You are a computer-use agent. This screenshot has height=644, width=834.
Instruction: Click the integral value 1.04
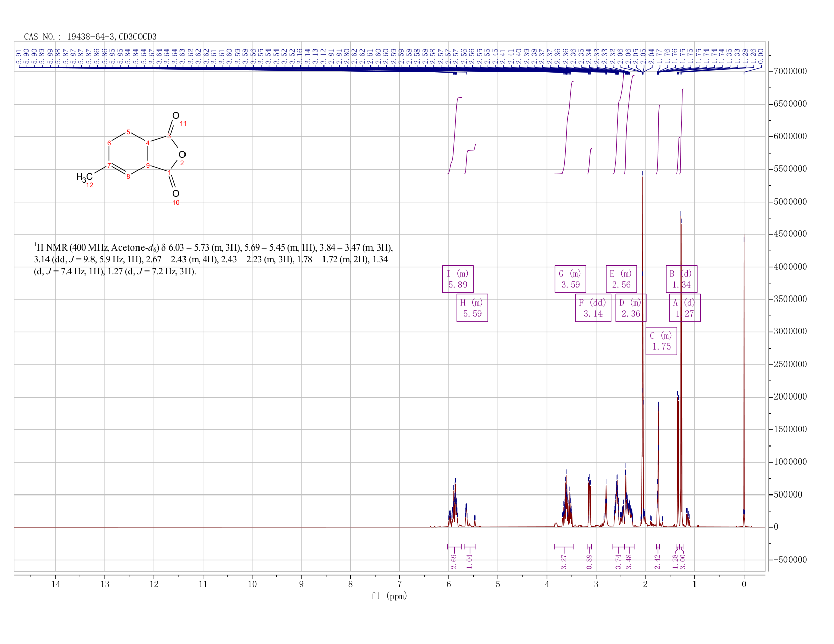point(469,561)
